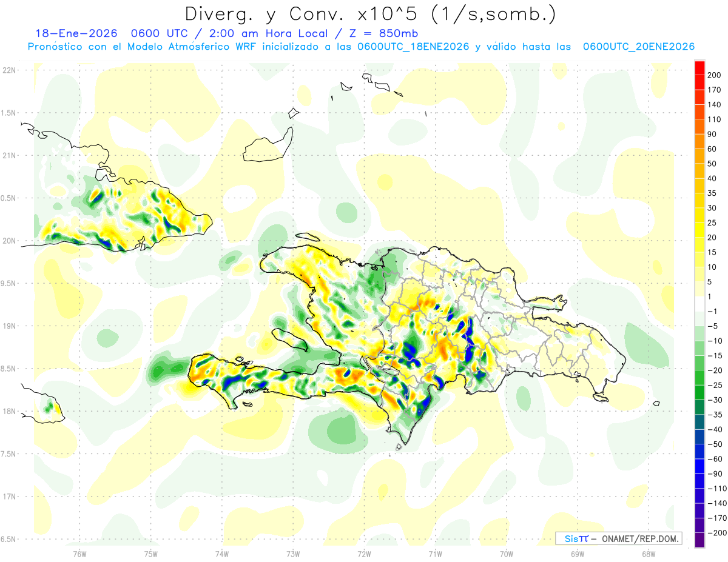Click the colorbar label '-35'

click(x=716, y=415)
